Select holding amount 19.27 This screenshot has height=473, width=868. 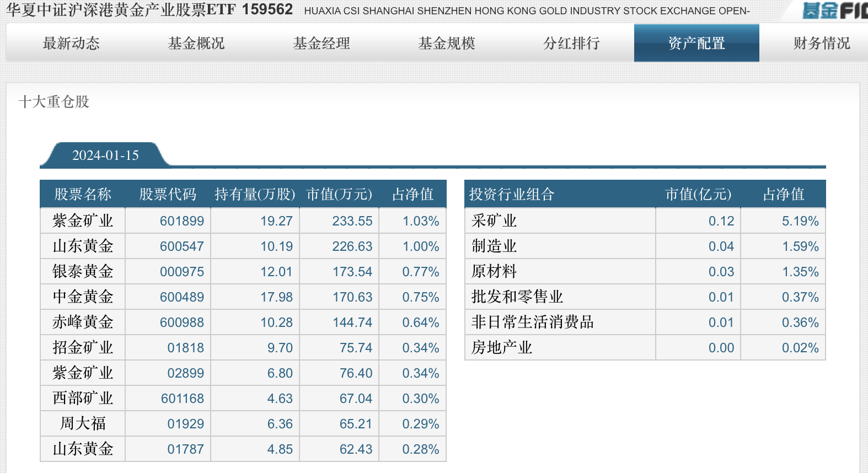click(277, 221)
